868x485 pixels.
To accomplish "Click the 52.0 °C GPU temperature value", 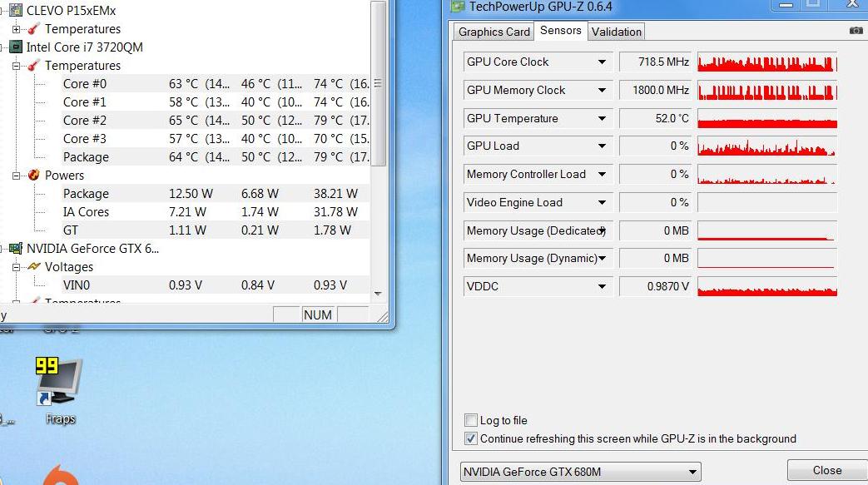I will (x=672, y=118).
